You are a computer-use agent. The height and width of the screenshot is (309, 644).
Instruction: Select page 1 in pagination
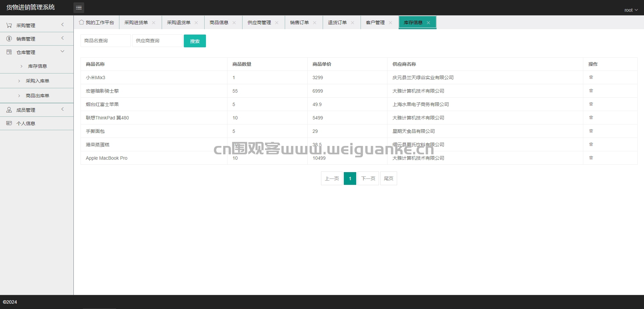click(x=350, y=178)
